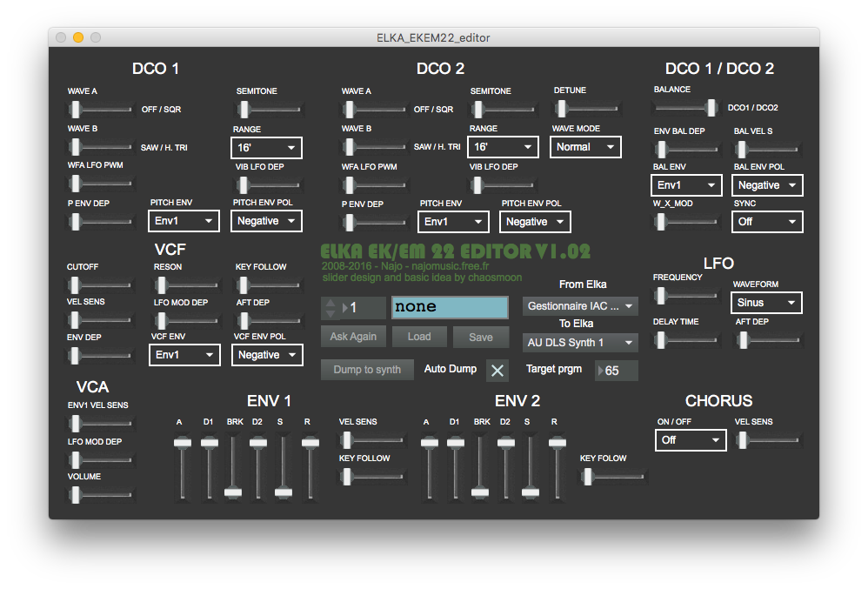The width and height of the screenshot is (868, 589).
Task: Click the VCF VEL SENS slider
Action: click(100, 320)
